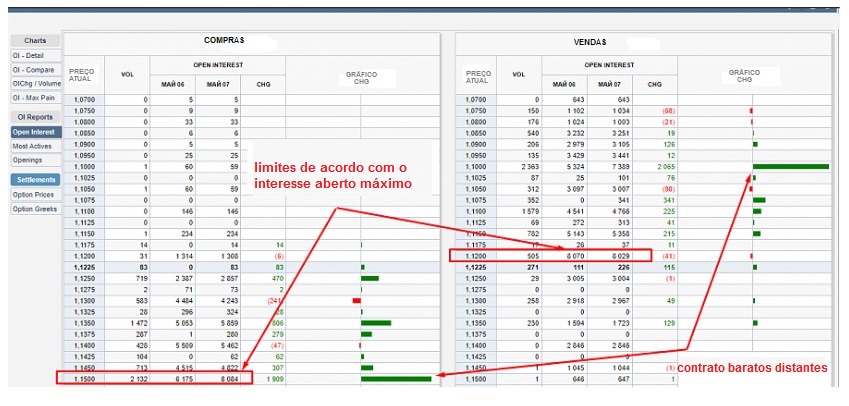The height and width of the screenshot is (406, 849).
Task: Click the OI Reports section header
Action: click(35, 117)
